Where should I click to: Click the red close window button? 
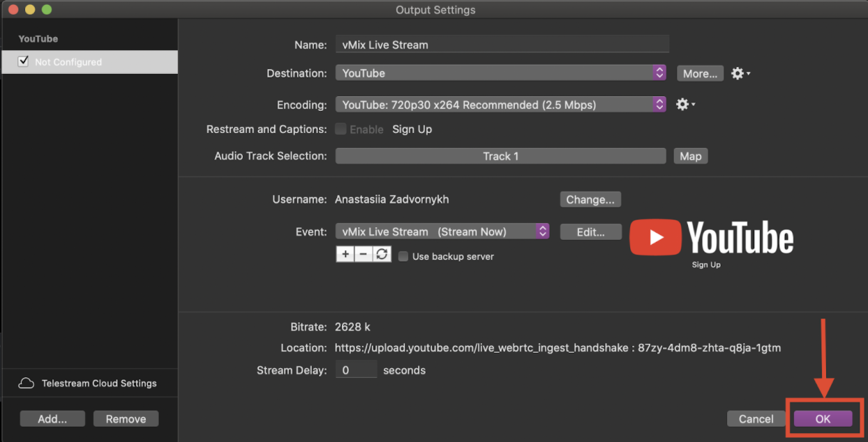pyautogui.click(x=13, y=10)
